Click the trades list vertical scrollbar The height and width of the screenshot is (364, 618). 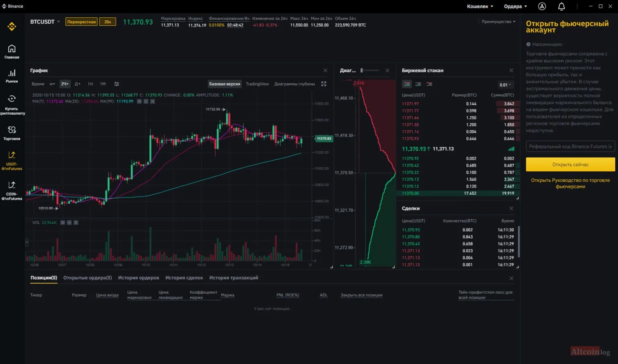coord(519,241)
